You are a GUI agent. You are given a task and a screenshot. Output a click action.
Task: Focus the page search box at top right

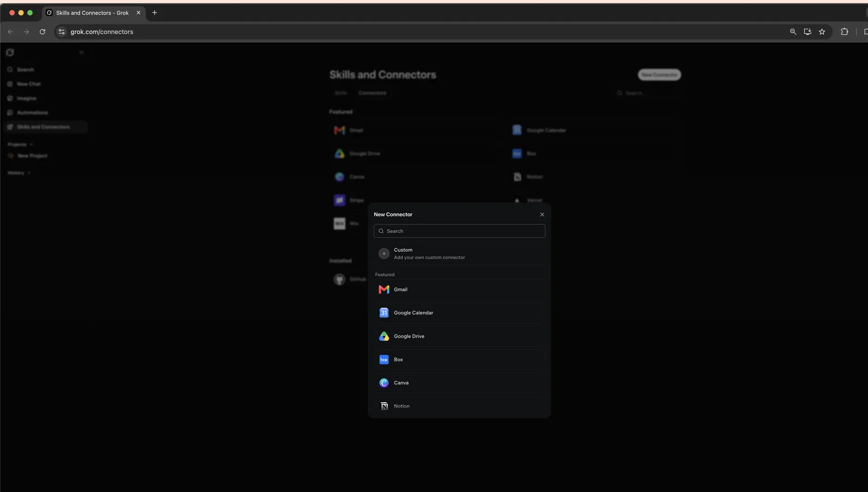[x=647, y=93]
